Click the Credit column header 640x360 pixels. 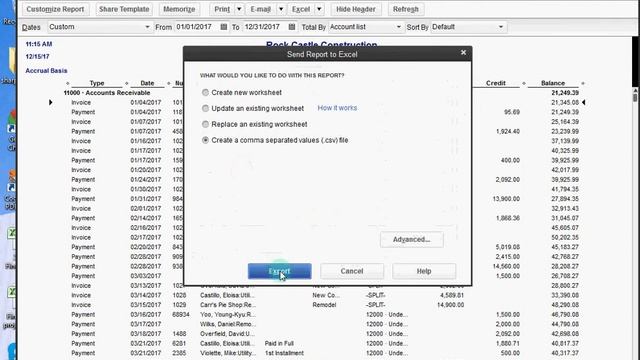(496, 83)
